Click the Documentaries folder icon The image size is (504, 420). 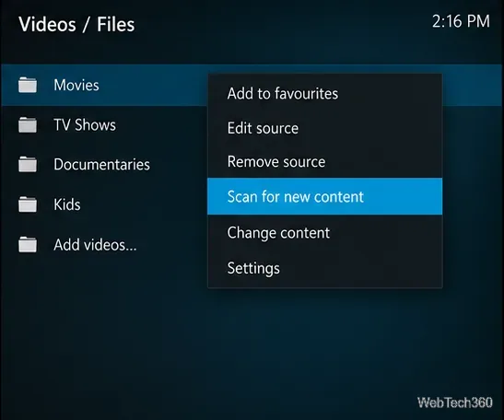28,165
